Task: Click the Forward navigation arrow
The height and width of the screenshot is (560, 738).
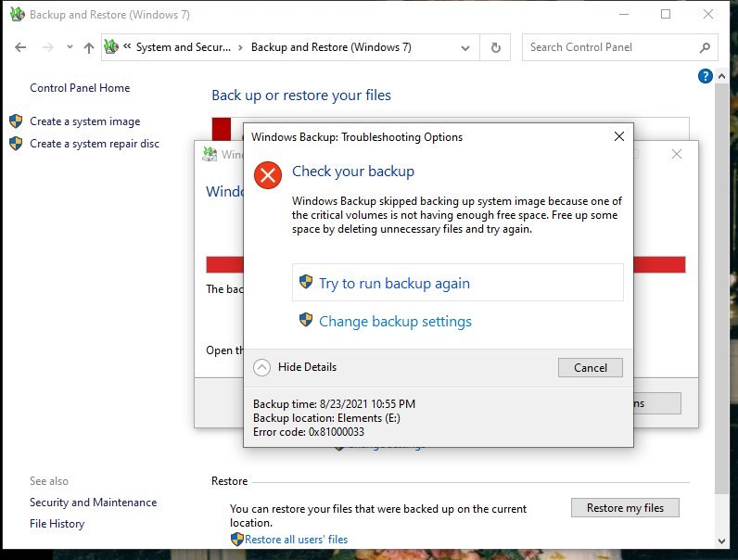Action: click(x=47, y=47)
